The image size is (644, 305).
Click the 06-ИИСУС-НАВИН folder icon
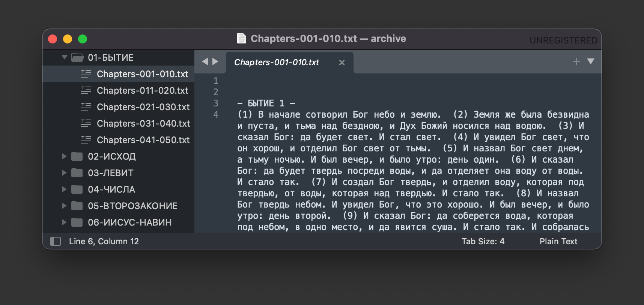77,222
